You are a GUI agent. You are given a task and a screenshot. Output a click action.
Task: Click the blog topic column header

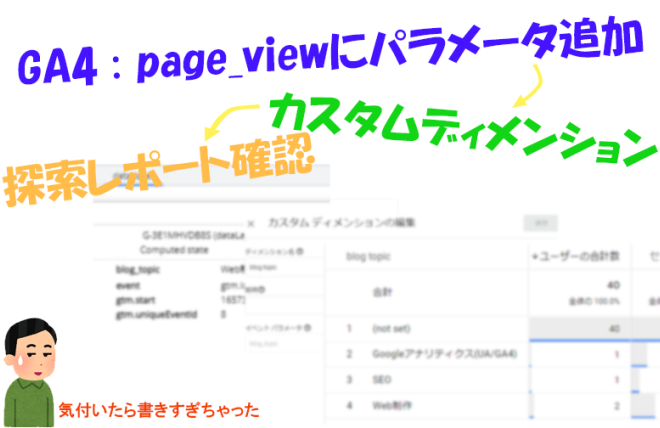366,256
